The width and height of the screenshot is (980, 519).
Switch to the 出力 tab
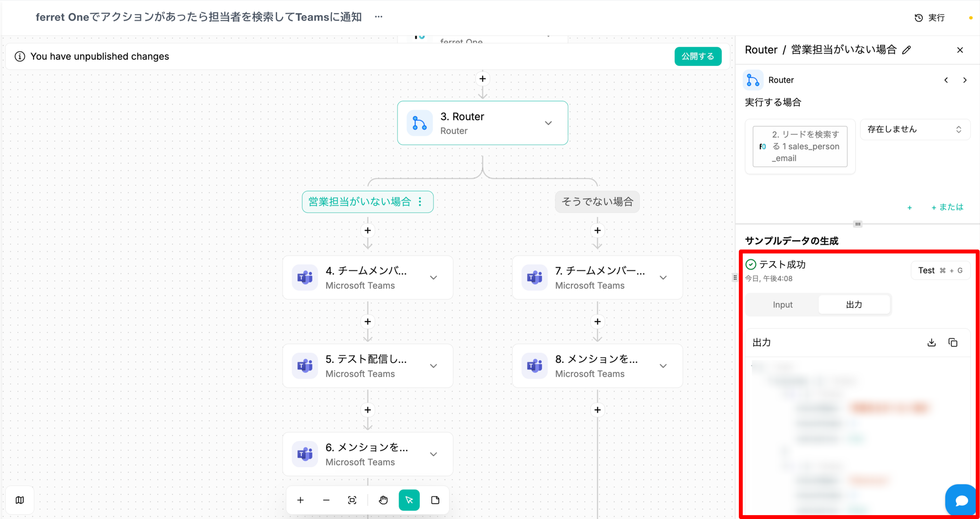point(854,305)
